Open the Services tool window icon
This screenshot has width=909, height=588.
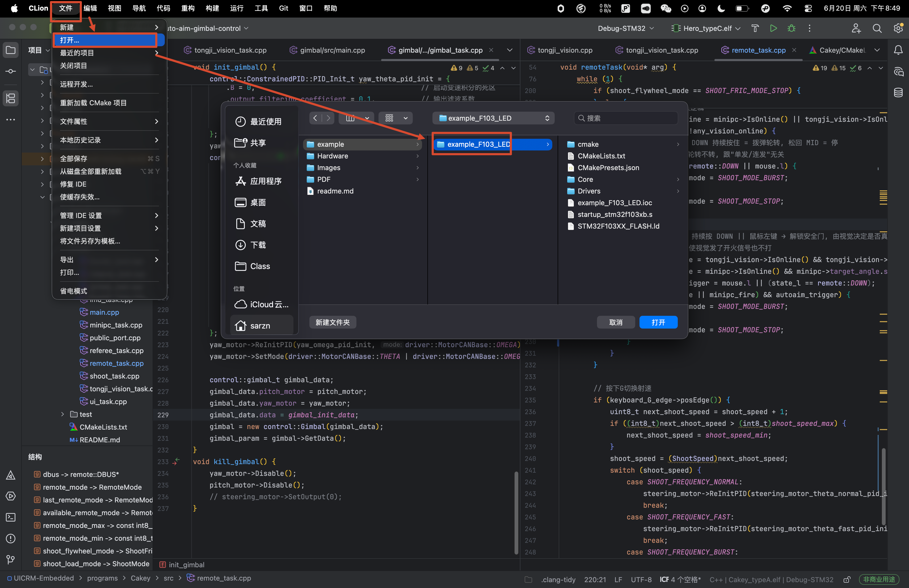coord(11,496)
